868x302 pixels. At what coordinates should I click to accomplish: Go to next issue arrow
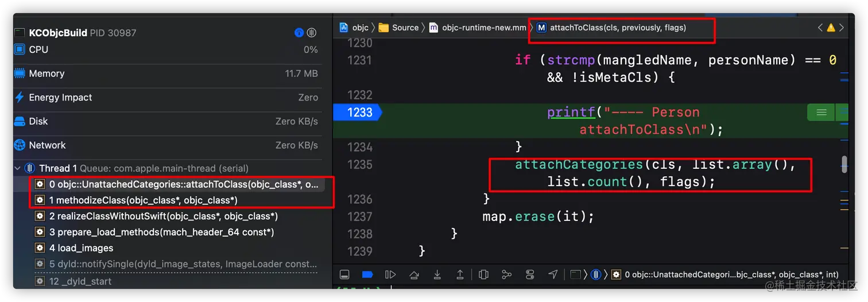point(842,28)
